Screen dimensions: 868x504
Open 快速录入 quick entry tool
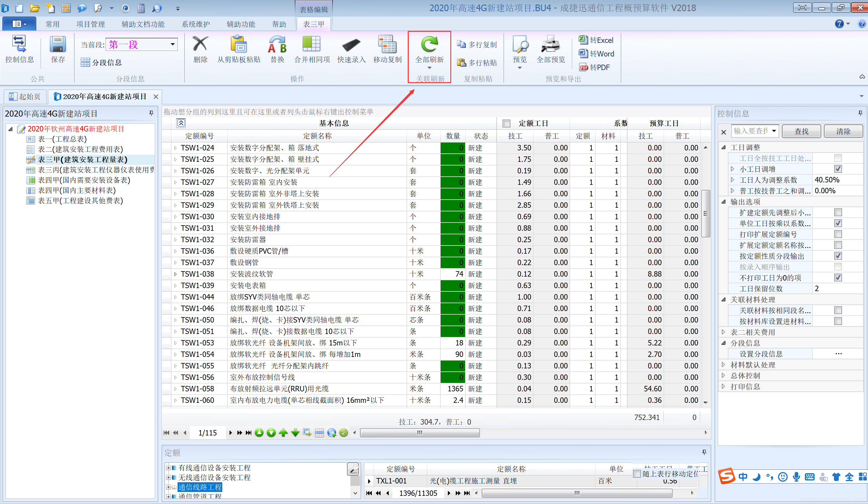coord(351,50)
